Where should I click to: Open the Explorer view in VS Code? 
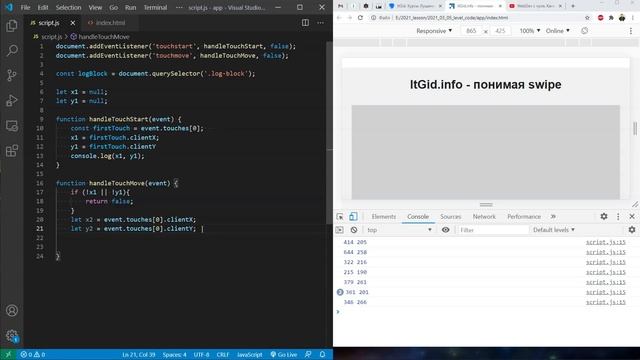coord(12,26)
